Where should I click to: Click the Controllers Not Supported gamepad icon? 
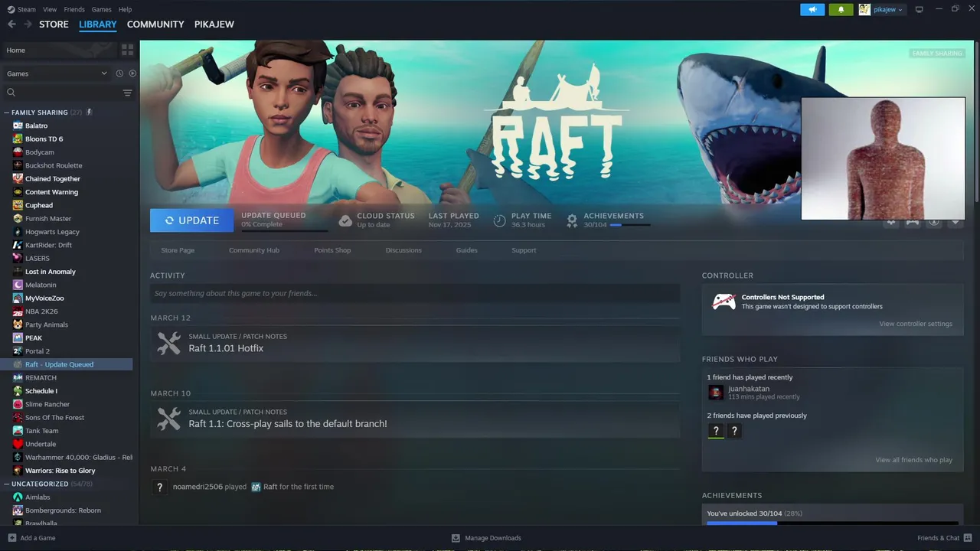pyautogui.click(x=724, y=302)
